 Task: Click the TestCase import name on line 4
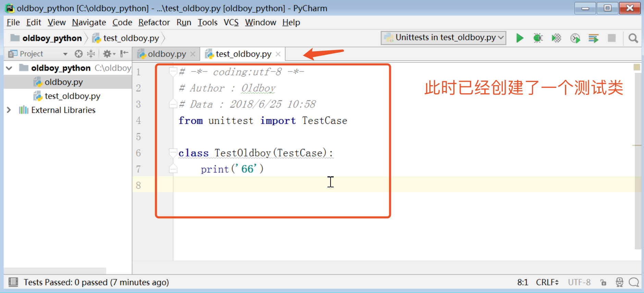[324, 120]
